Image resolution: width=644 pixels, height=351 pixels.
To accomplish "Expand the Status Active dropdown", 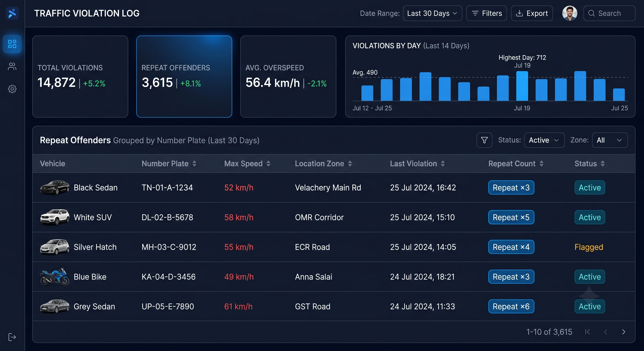I will (544, 140).
